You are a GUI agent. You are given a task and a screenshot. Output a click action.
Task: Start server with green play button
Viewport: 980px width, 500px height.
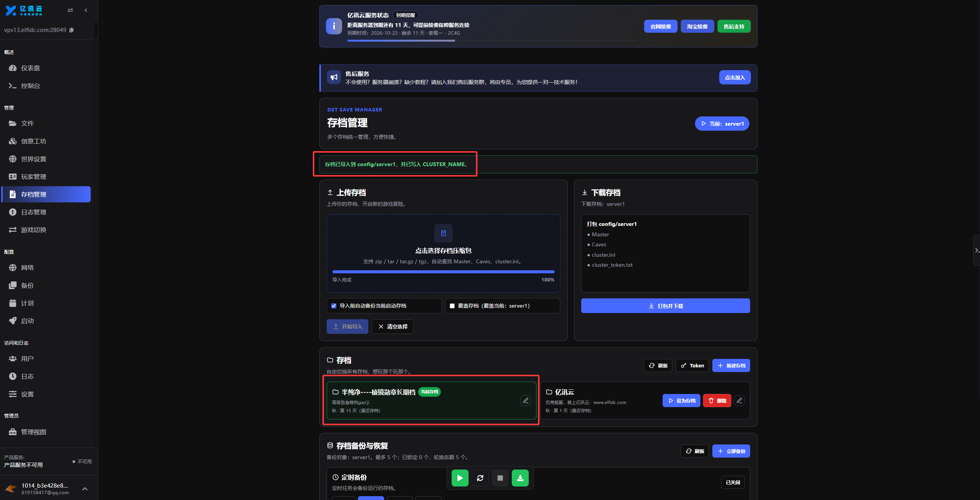point(460,478)
